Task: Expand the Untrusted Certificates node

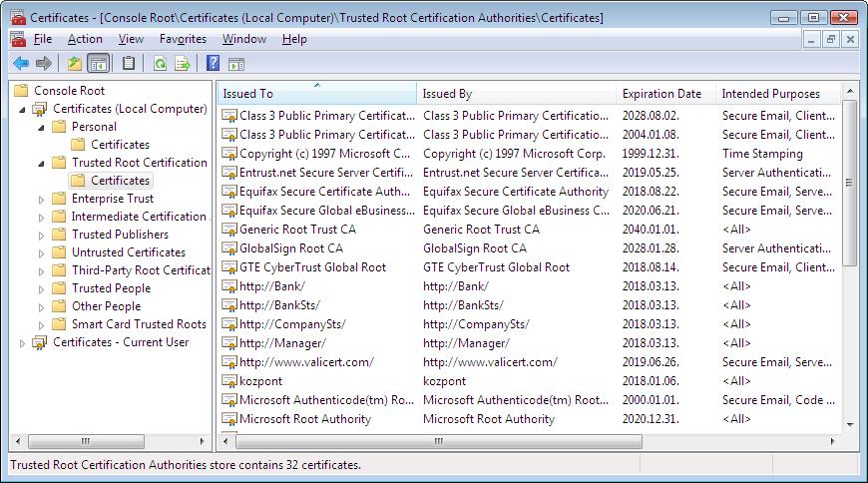Action: tap(41, 253)
